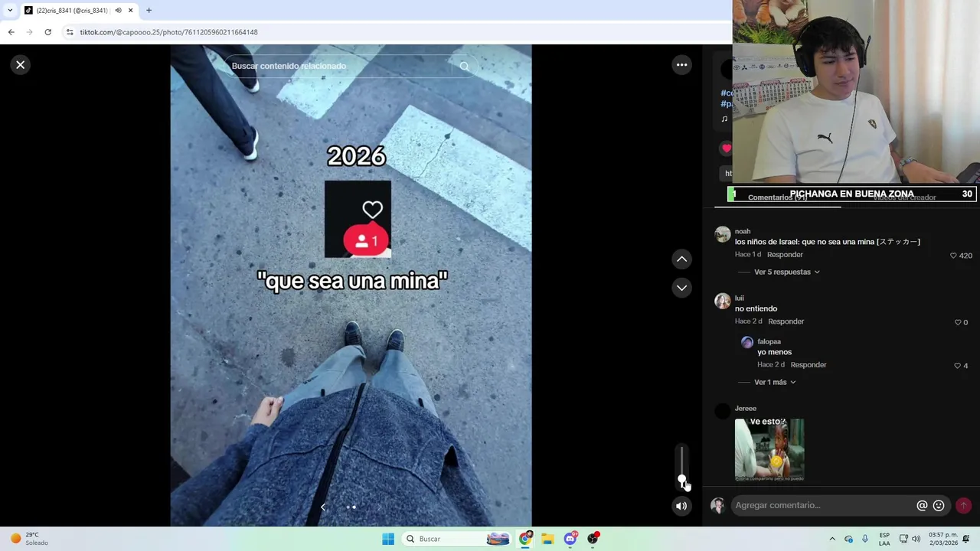Reply to noah's comment

[x=785, y=255]
